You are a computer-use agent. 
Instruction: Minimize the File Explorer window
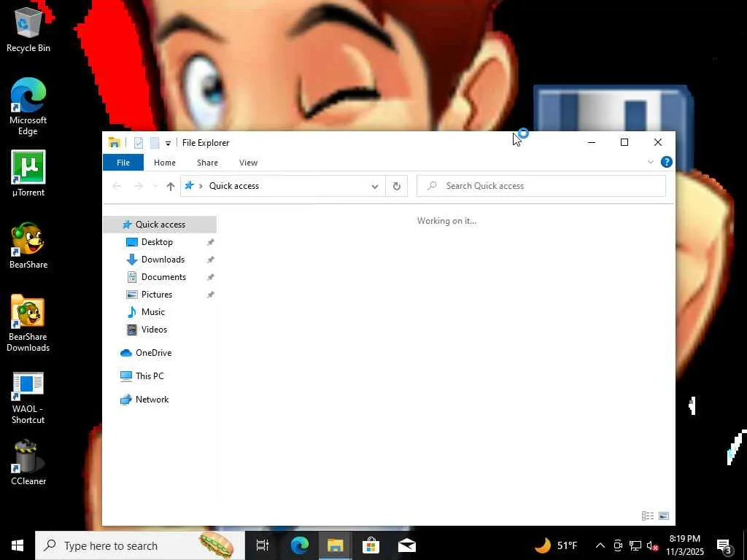pos(592,142)
